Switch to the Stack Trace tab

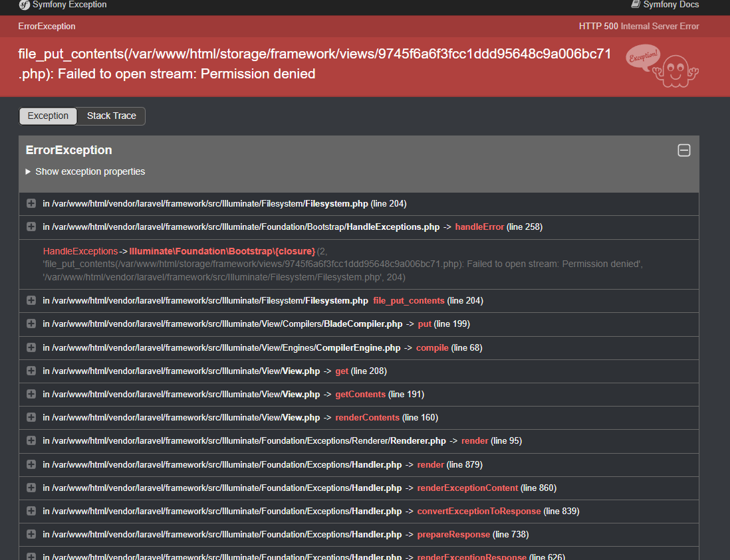coord(111,116)
